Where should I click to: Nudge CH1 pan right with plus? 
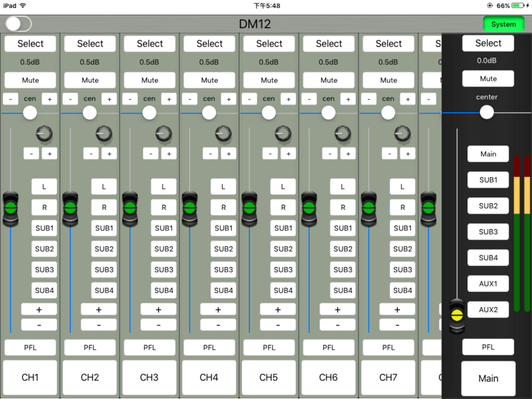[x=49, y=99]
